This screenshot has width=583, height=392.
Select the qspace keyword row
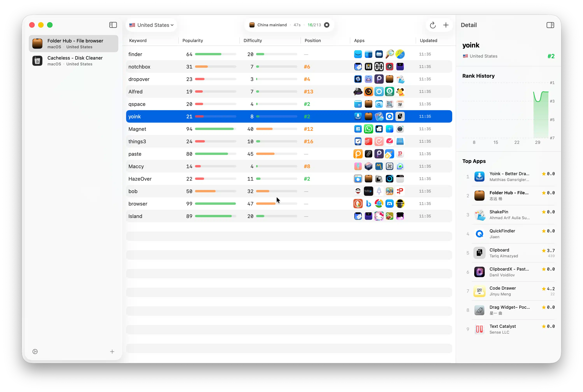pos(289,104)
